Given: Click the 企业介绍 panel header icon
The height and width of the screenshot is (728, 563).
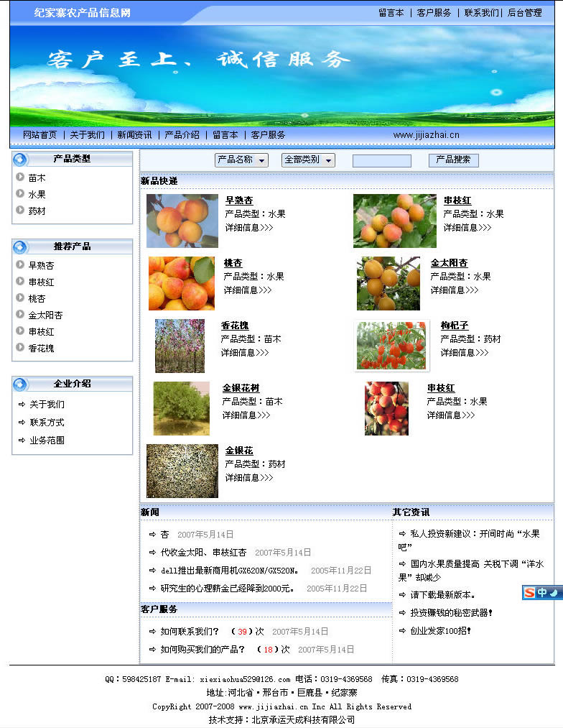Looking at the screenshot, I should (x=20, y=384).
